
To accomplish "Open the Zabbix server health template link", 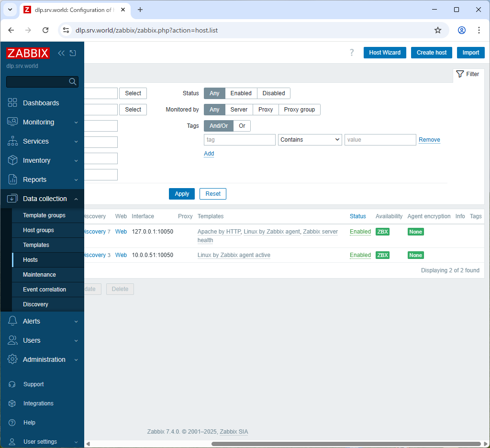I will click(320, 232).
